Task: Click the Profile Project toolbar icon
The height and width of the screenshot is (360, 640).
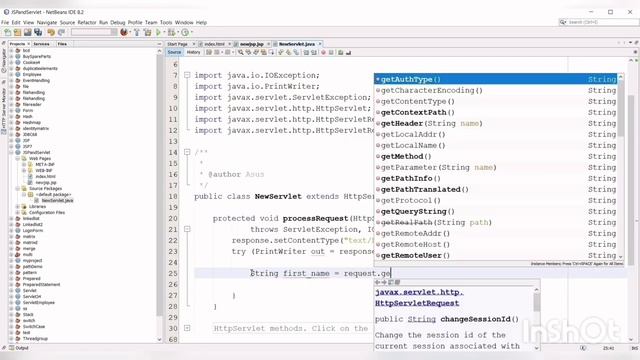Action: tap(185, 32)
